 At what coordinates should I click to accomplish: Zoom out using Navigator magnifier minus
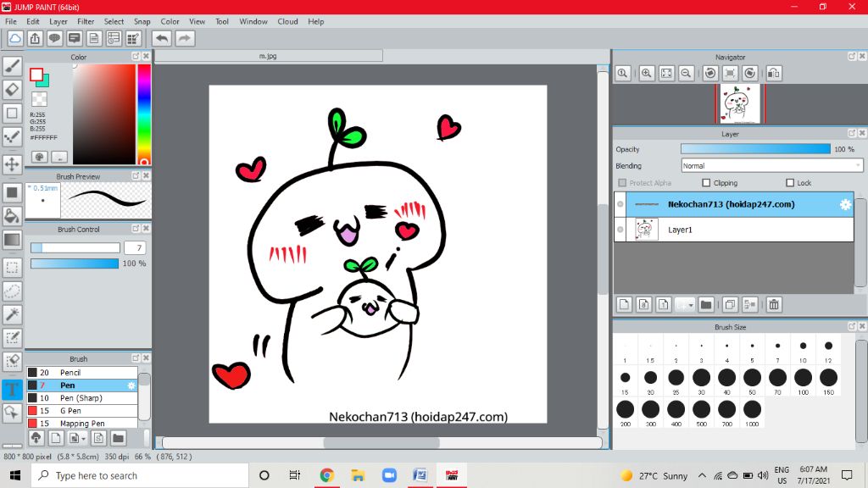click(687, 73)
